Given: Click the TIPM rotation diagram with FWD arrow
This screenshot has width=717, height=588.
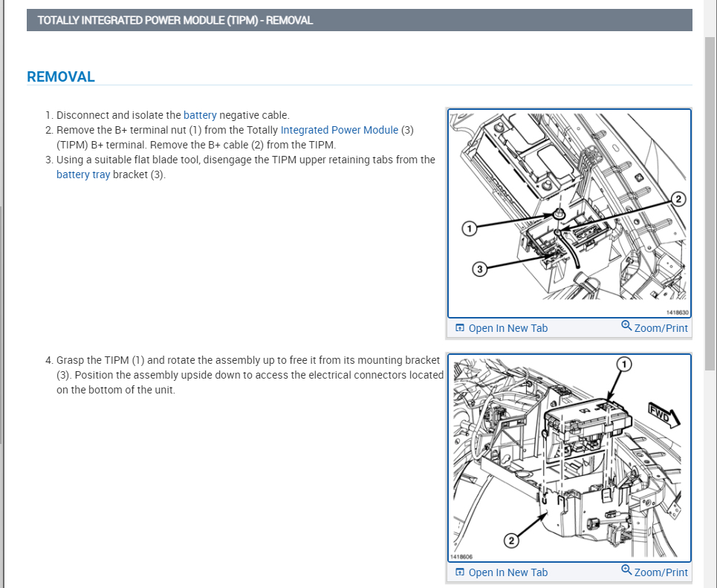Looking at the screenshot, I should coord(569,458).
